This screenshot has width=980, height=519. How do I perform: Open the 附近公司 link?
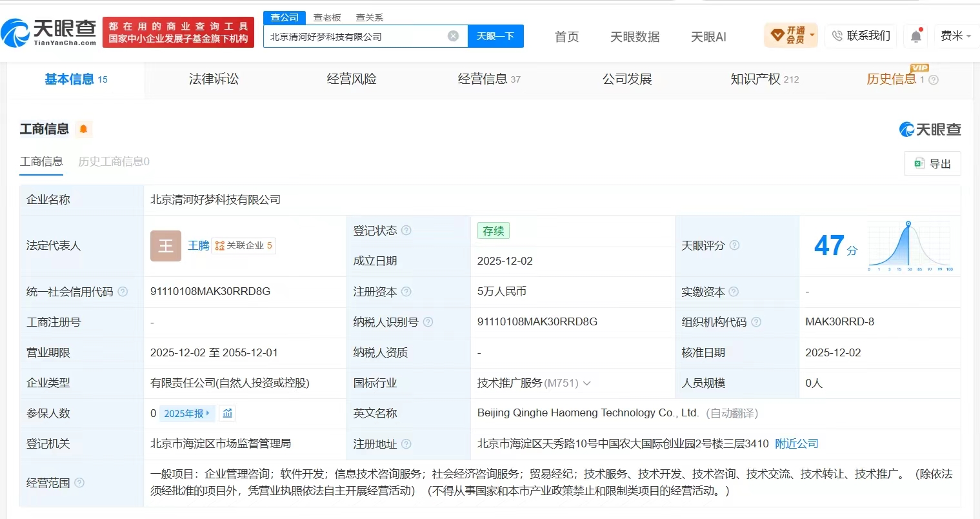click(797, 444)
